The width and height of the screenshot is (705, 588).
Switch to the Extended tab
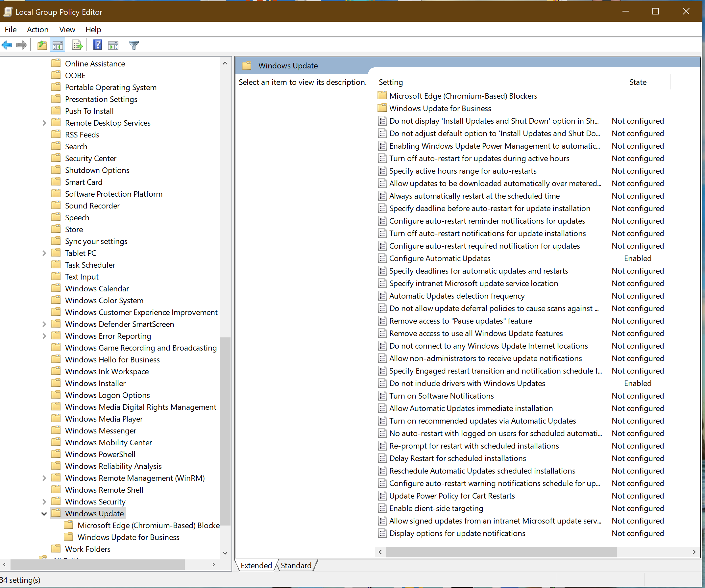click(256, 566)
